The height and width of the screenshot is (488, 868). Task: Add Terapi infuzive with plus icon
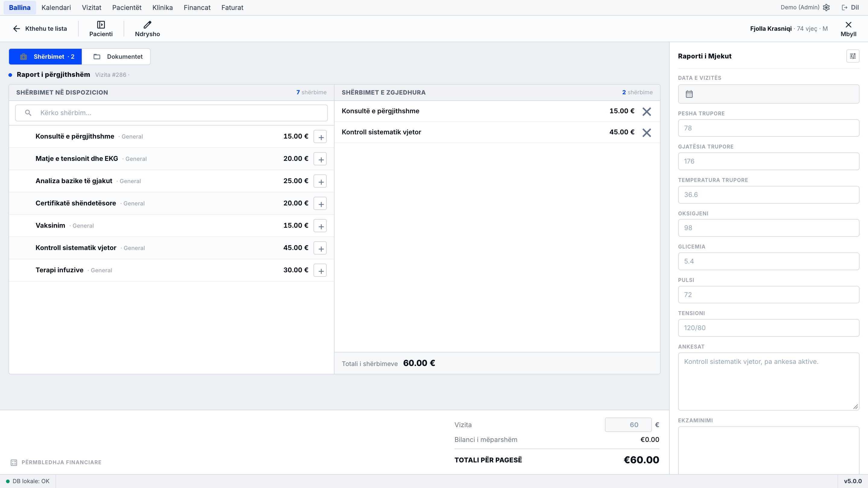click(x=320, y=271)
